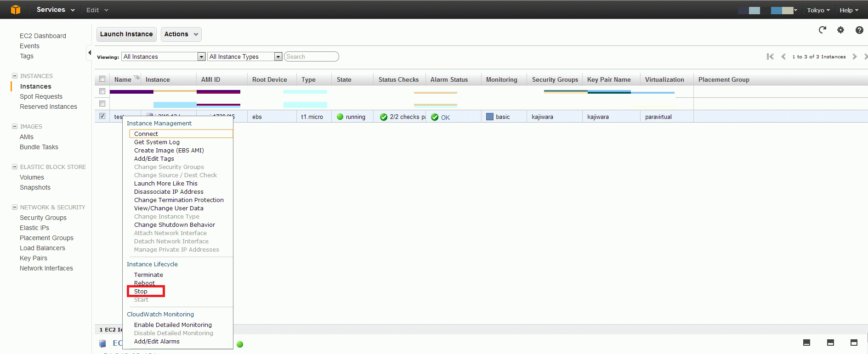Go to previous page of instances

783,56
